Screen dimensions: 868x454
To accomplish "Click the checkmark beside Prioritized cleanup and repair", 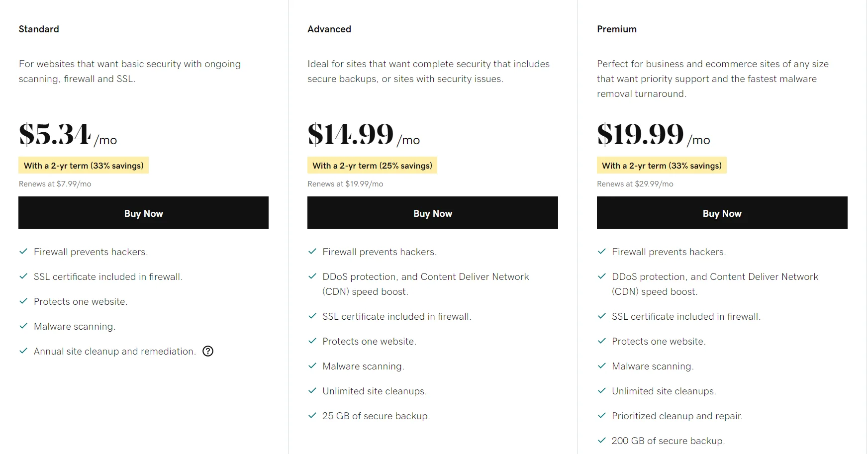I will 602,416.
